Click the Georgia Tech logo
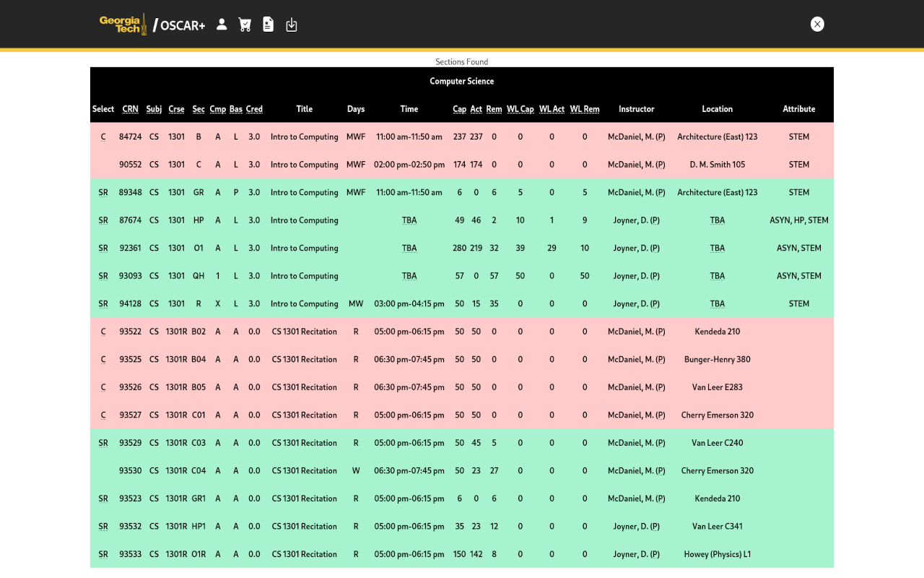Image resolution: width=924 pixels, height=578 pixels. click(123, 25)
